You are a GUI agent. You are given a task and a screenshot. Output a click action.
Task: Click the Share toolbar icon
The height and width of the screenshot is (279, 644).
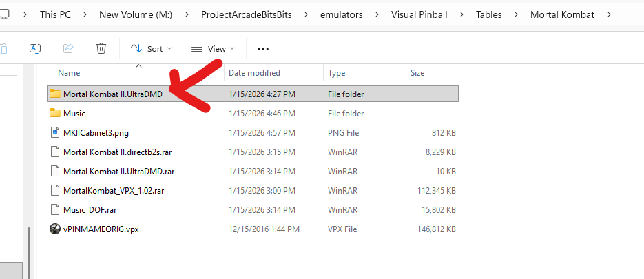68,48
